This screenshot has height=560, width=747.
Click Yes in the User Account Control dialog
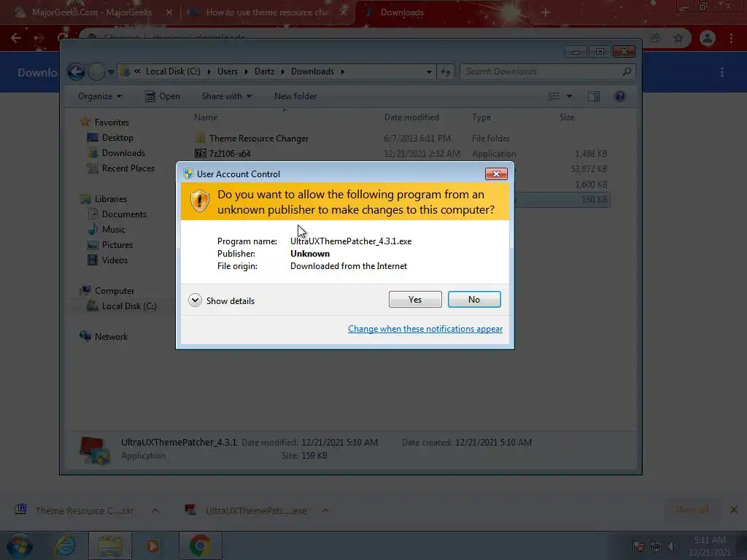click(x=415, y=300)
